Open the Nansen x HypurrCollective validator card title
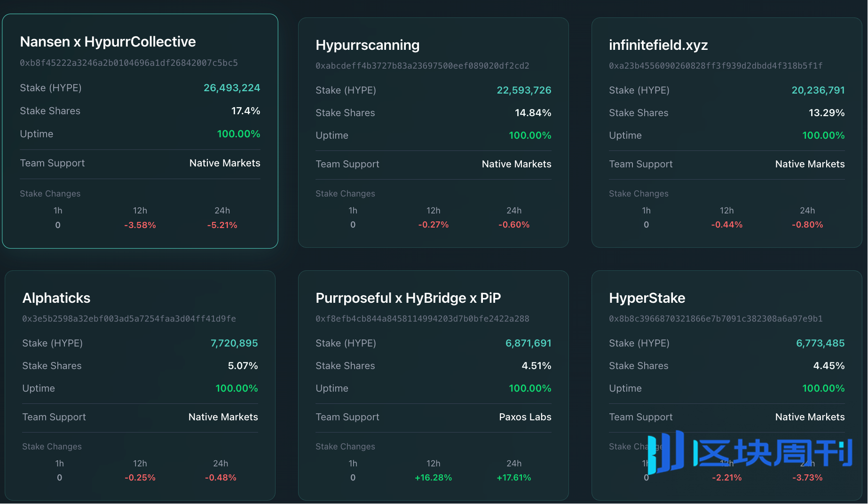 (x=108, y=42)
